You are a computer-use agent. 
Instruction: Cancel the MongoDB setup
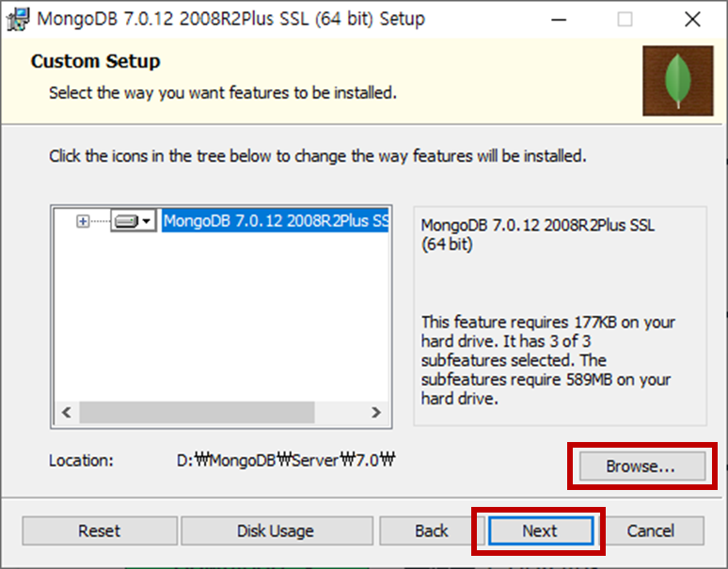tap(651, 530)
